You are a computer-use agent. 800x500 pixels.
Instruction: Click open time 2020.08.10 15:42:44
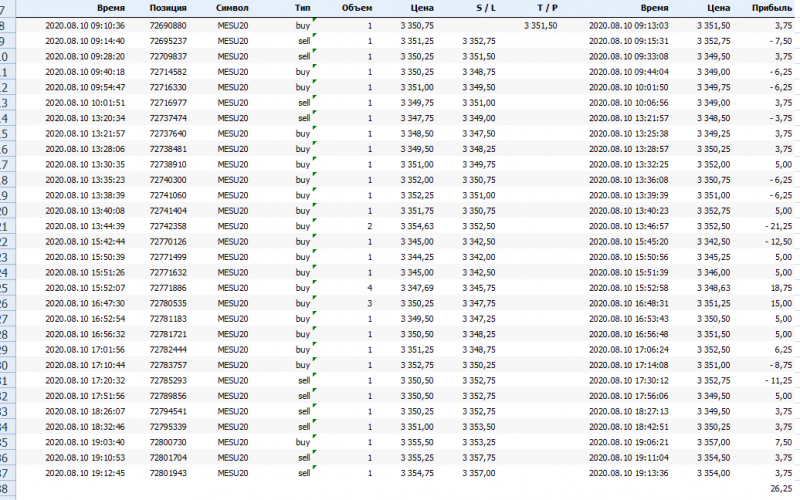click(85, 241)
